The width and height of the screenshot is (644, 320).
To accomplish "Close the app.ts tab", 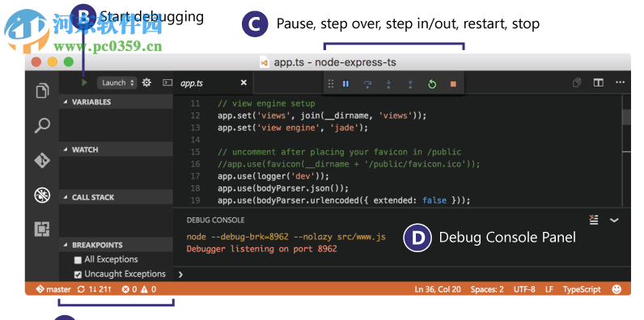I will pos(244,83).
